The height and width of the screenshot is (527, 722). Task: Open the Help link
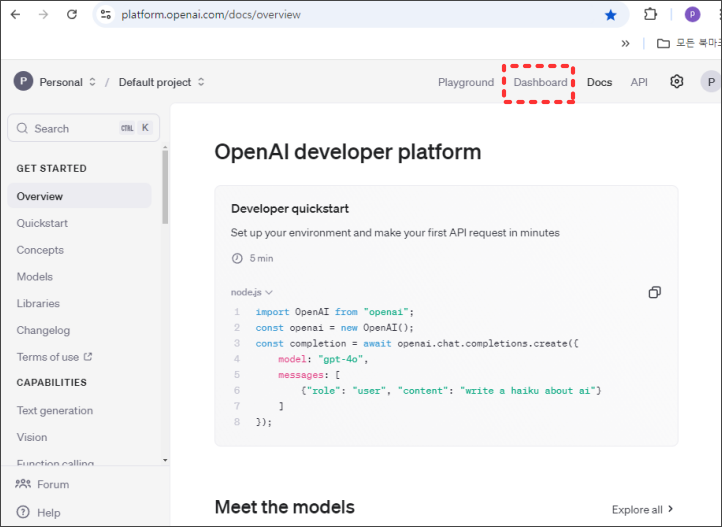point(48,513)
